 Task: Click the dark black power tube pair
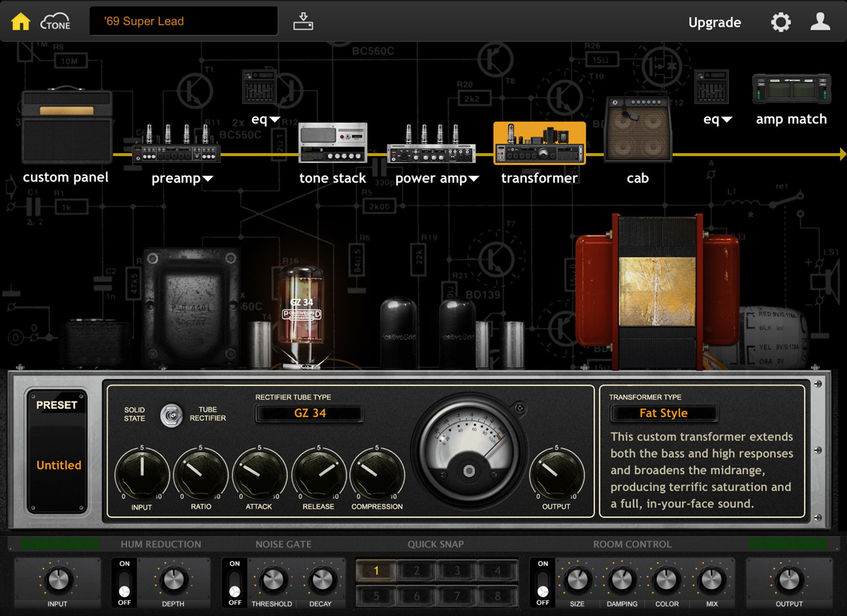(x=428, y=332)
